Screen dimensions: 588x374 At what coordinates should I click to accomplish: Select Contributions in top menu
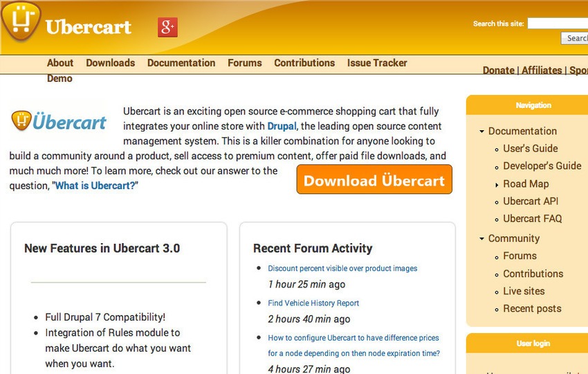click(x=304, y=63)
